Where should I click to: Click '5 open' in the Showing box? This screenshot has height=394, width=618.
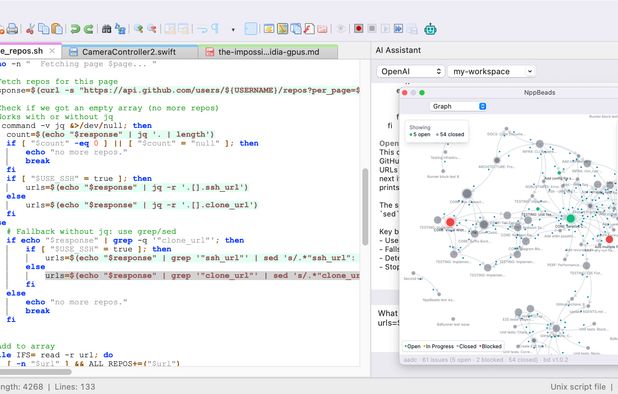point(420,134)
